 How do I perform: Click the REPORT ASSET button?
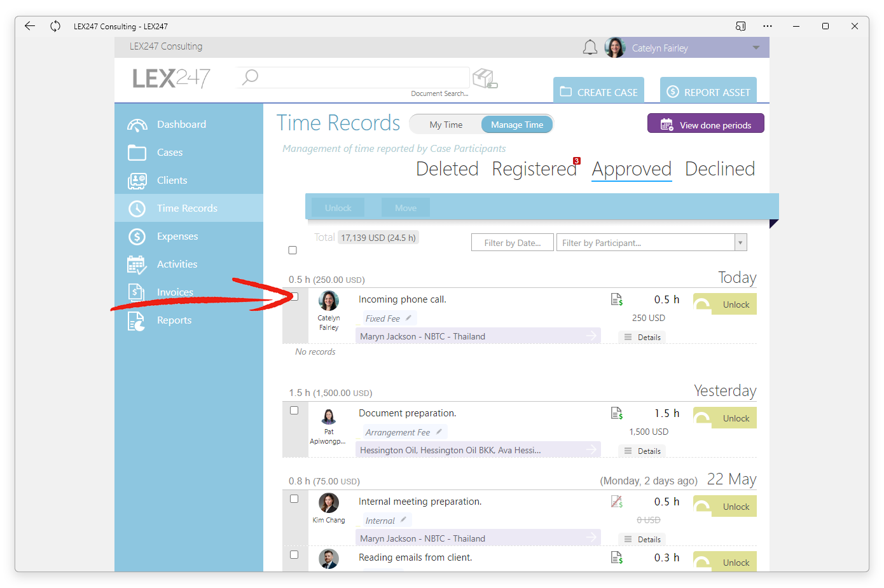click(708, 90)
